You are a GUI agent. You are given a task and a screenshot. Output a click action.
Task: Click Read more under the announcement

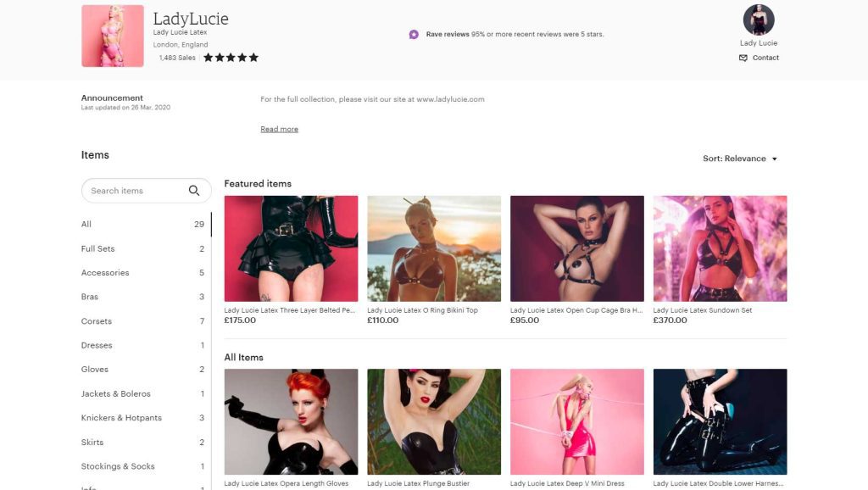[x=279, y=129]
